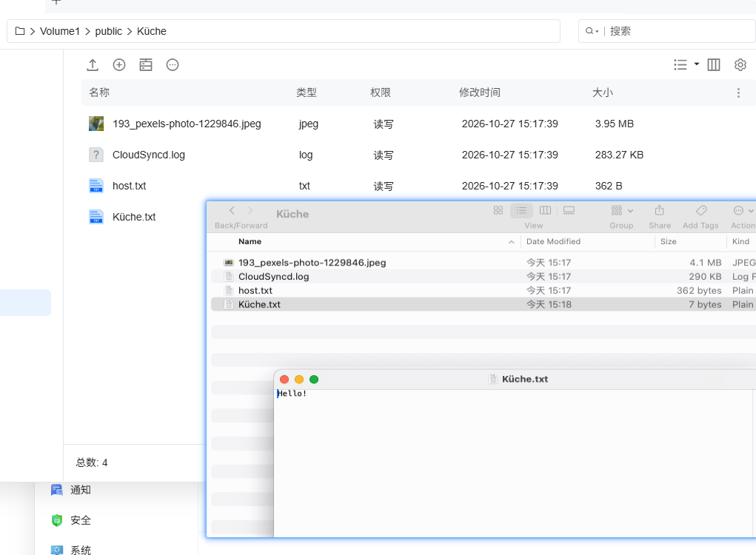Viewport: 756px width, 555px height.
Task: Open the Finder Action menu
Action: coord(743,211)
